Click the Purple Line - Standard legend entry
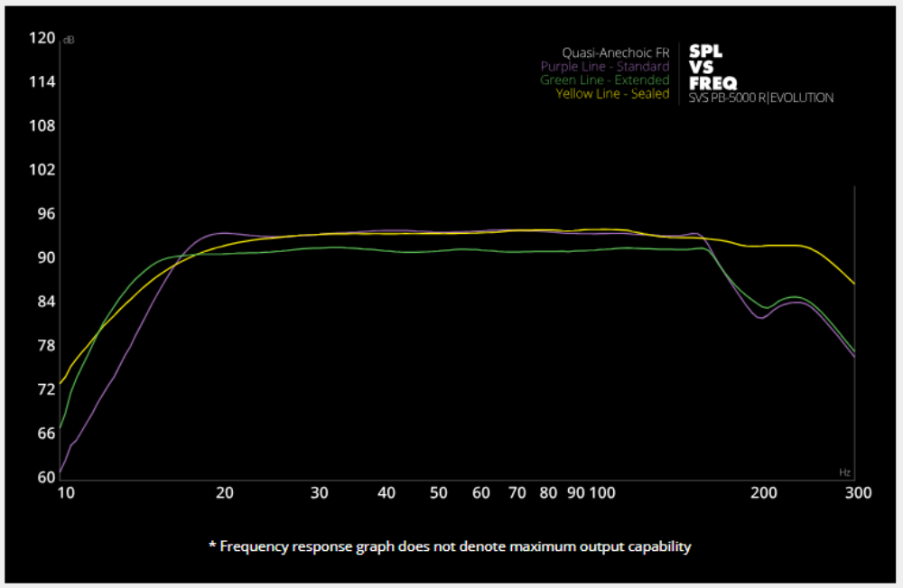The height and width of the screenshot is (588, 903). click(x=604, y=66)
